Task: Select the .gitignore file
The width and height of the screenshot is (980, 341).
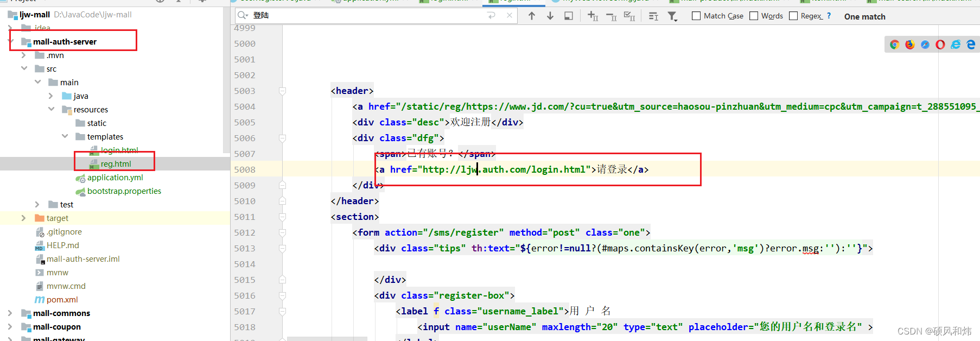Action: point(64,231)
